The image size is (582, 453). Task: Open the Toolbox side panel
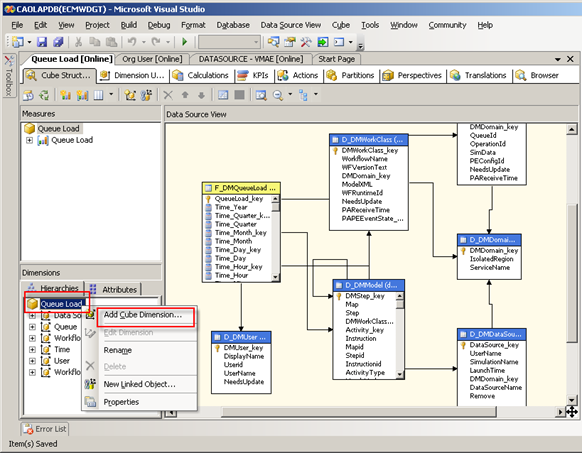coord(9,75)
